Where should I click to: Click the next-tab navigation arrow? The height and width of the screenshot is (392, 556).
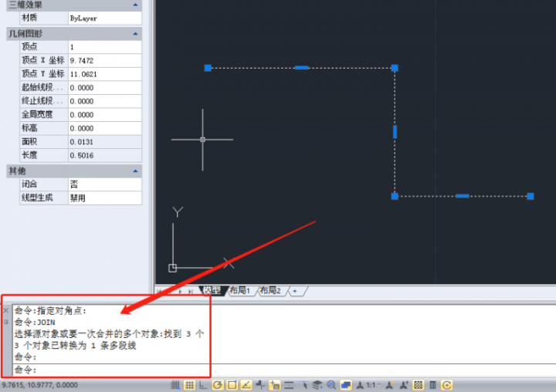pos(180,292)
